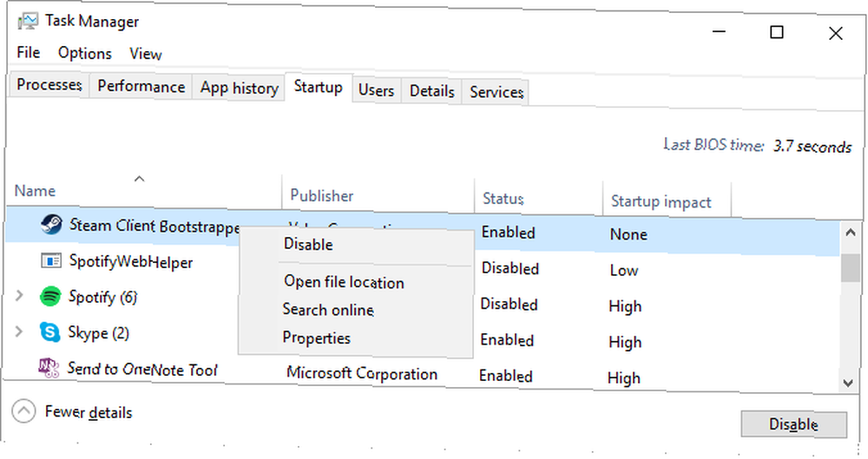
Task: Click the High impact in Skype row
Action: point(625,342)
